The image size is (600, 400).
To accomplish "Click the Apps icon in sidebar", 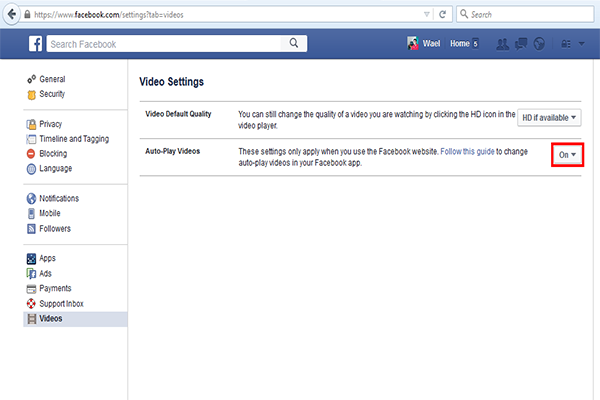I will [x=31, y=259].
